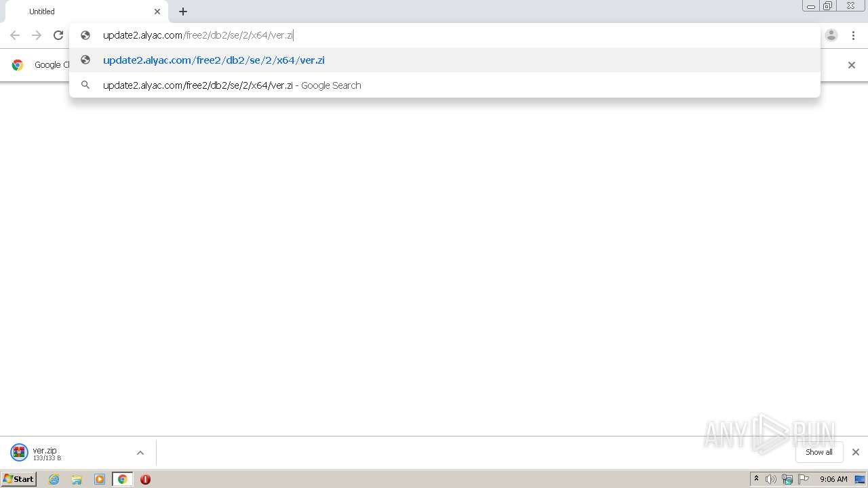The height and width of the screenshot is (488, 868).
Task: Switch to Chrome taskbar button
Action: (123, 479)
